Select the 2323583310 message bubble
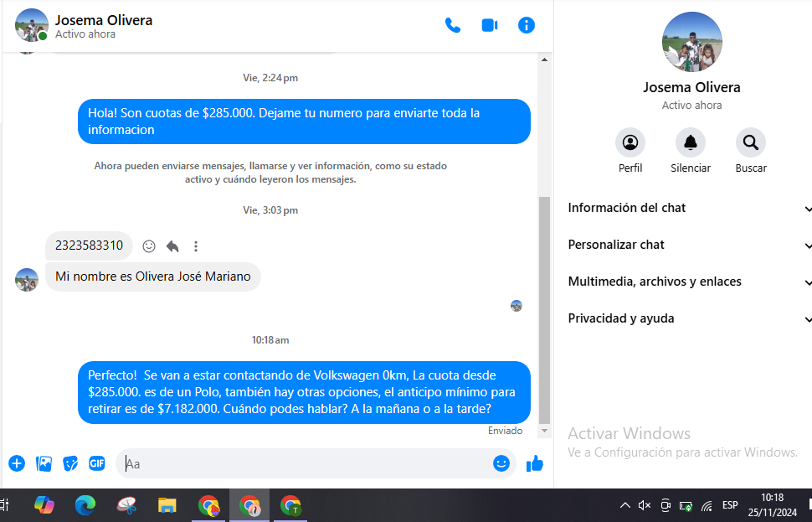This screenshot has width=812, height=522. coord(89,245)
